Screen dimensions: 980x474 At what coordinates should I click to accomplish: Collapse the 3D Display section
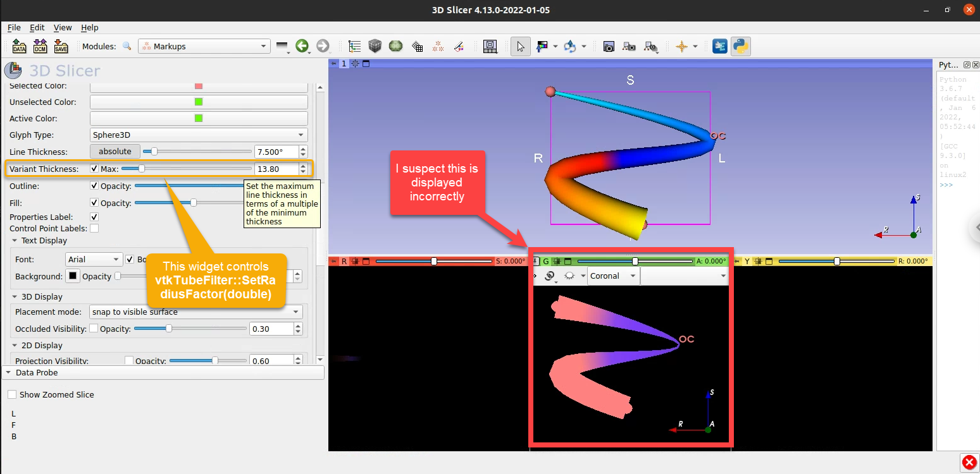click(x=15, y=296)
